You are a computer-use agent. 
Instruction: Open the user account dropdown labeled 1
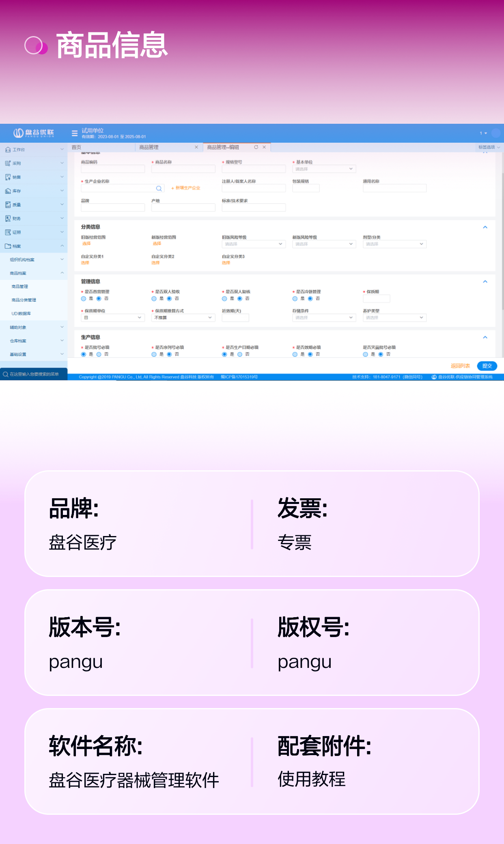click(x=483, y=133)
